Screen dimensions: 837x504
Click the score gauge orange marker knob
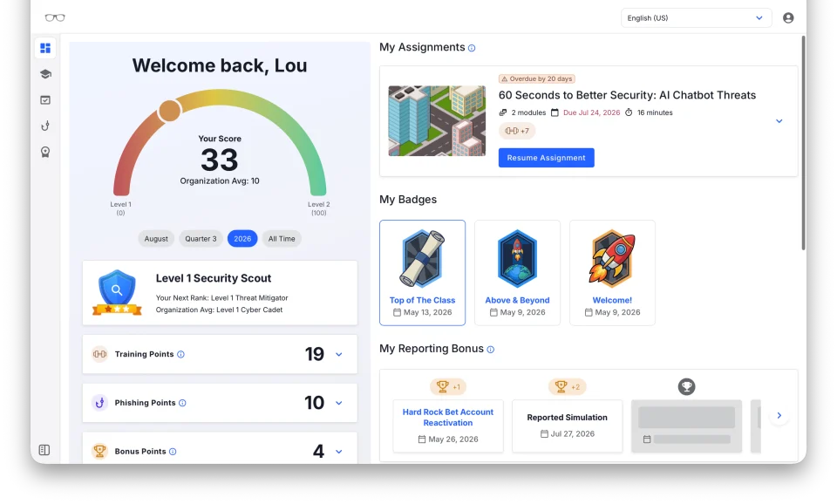[170, 111]
